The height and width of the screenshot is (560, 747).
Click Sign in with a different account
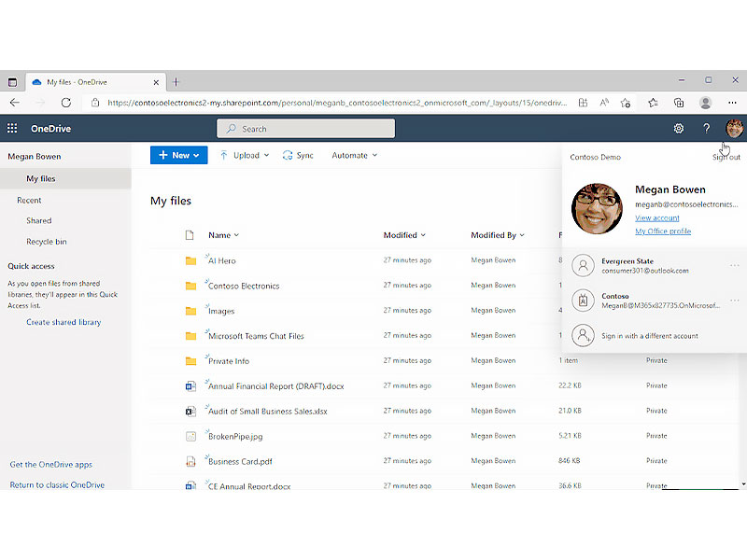[649, 336]
